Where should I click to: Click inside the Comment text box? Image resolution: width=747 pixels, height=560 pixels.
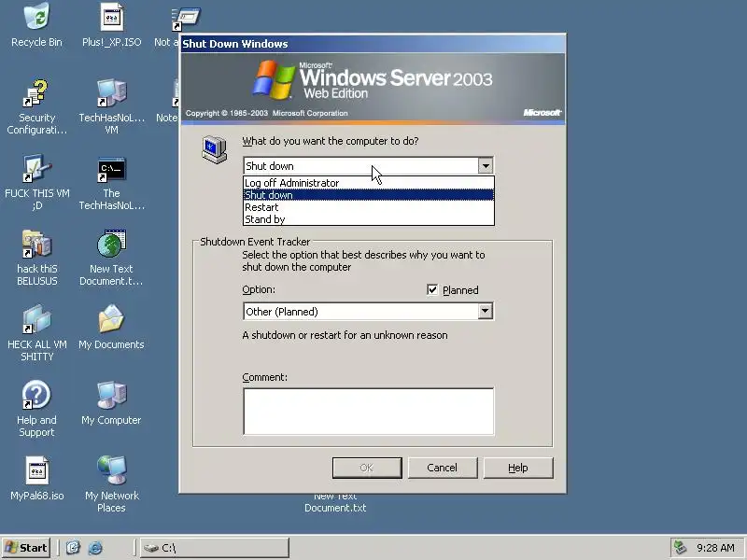(x=368, y=412)
